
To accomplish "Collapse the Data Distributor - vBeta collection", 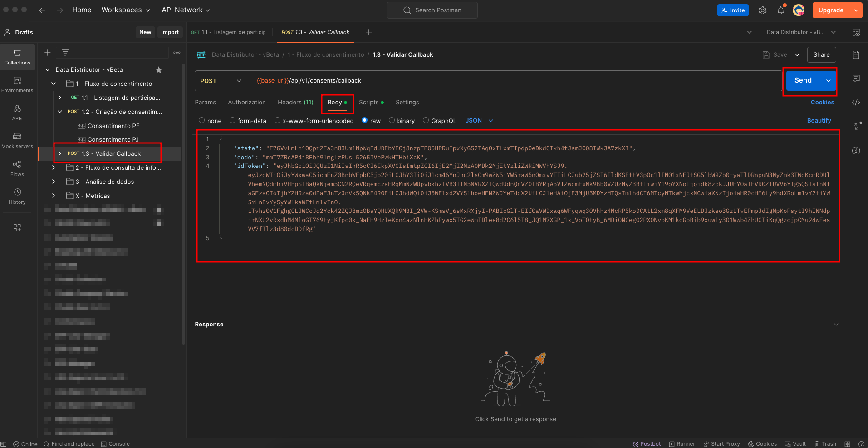I will pos(48,70).
